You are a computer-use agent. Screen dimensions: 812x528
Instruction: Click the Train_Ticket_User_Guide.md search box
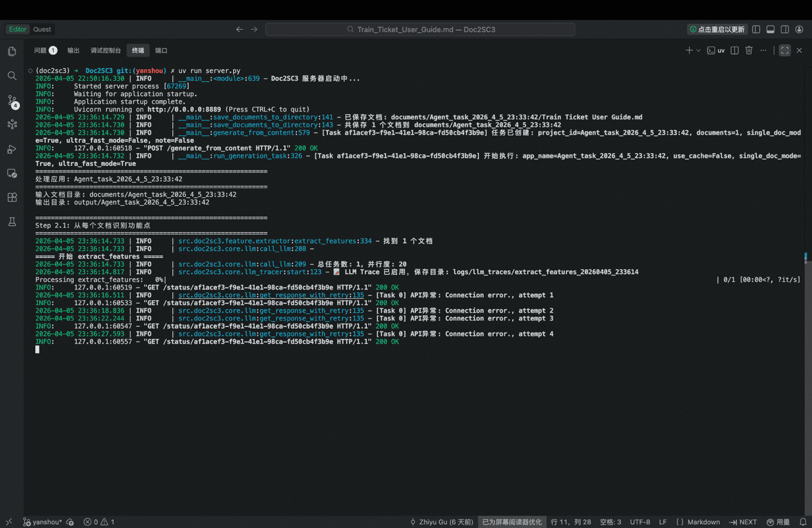pos(420,29)
